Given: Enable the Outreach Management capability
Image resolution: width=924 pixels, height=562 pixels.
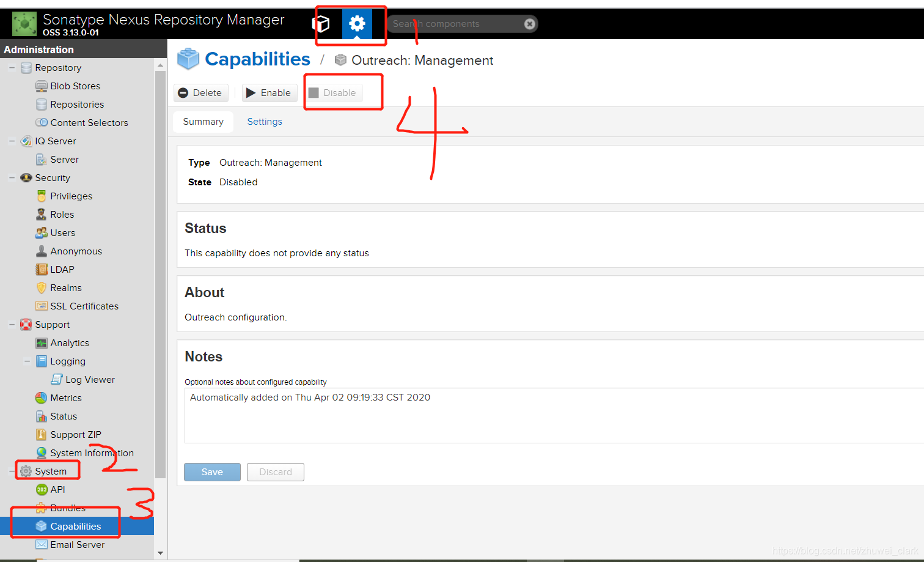Looking at the screenshot, I should 269,92.
